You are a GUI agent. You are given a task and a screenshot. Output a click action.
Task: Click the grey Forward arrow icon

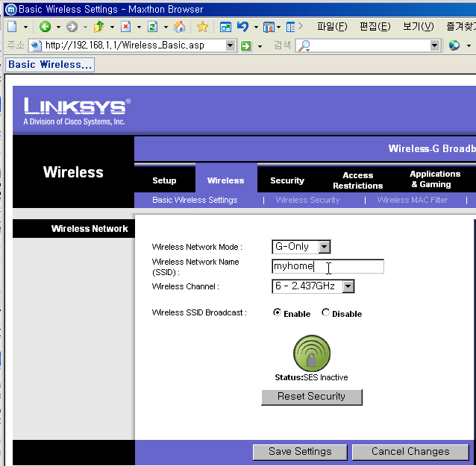pos(72,27)
